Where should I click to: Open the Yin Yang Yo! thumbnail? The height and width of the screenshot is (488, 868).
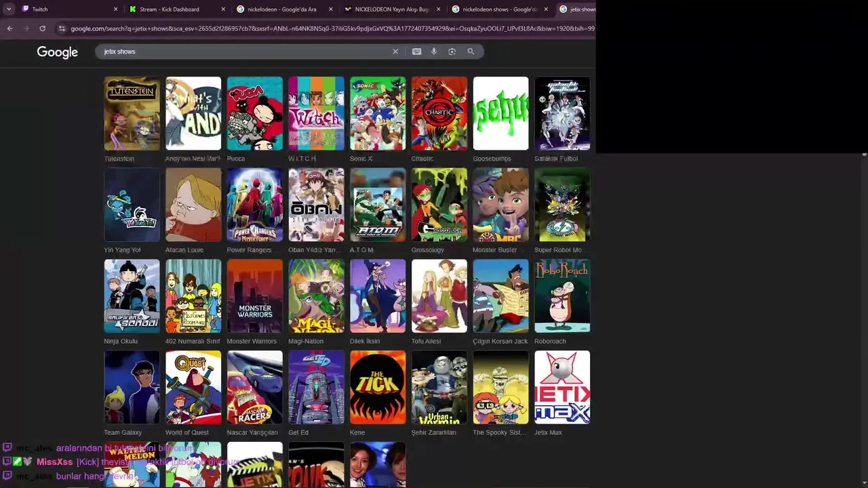pos(132,205)
